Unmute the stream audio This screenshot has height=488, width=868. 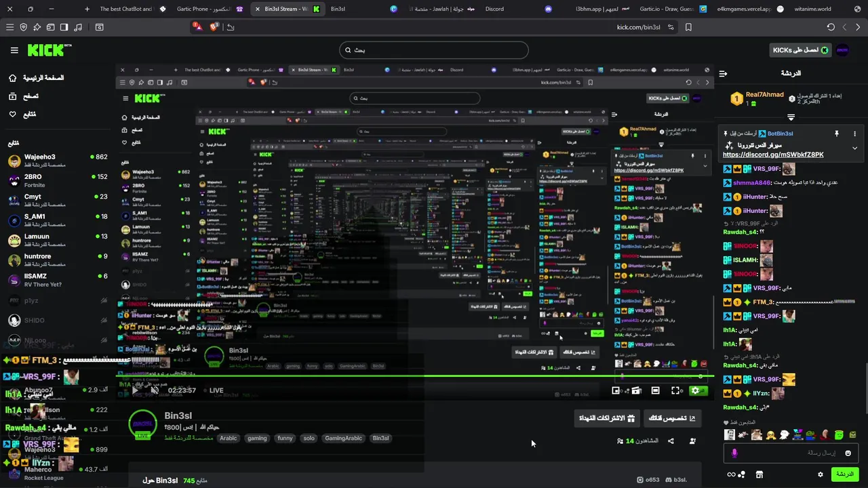click(154, 390)
